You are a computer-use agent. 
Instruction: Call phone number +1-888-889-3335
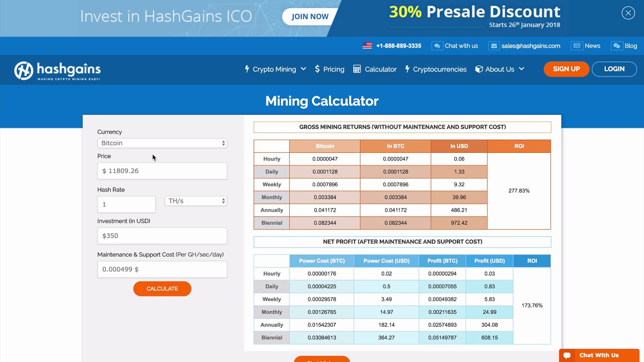pos(398,46)
